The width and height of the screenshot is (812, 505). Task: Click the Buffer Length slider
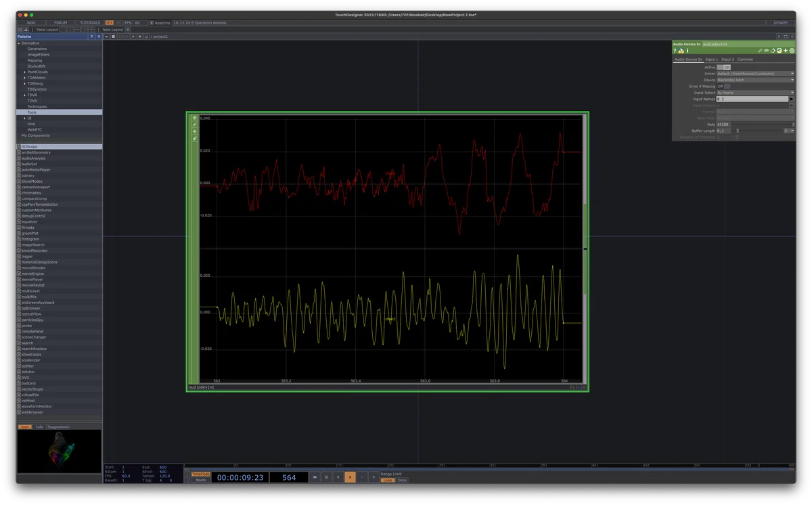pos(757,131)
